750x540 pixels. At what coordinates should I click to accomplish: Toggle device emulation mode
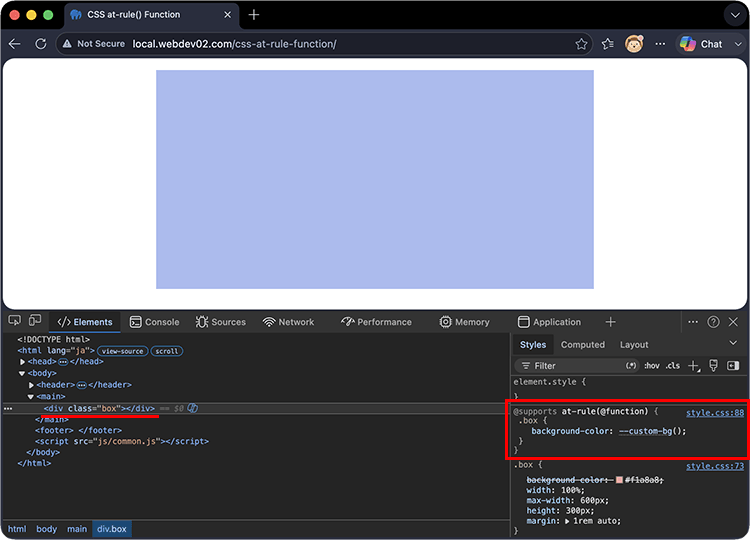(35, 321)
